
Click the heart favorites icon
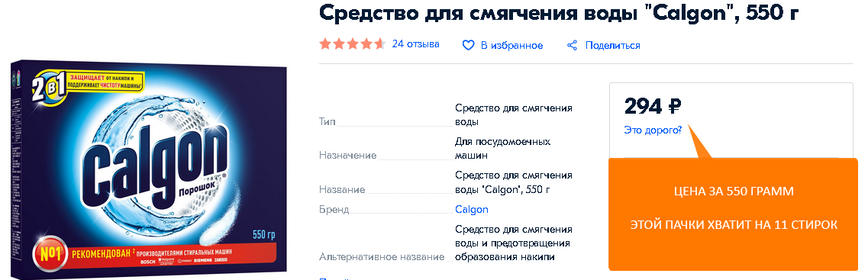(468, 45)
